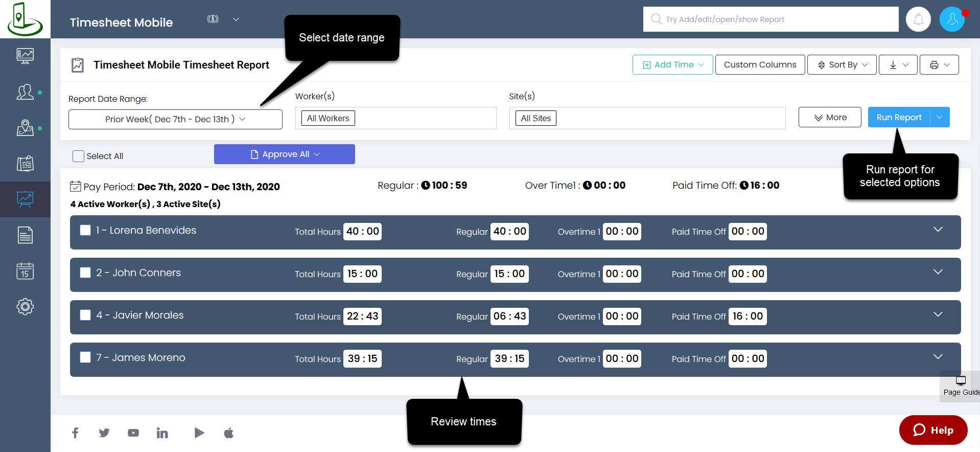Open the reports chart icon in sidebar

coord(25,199)
